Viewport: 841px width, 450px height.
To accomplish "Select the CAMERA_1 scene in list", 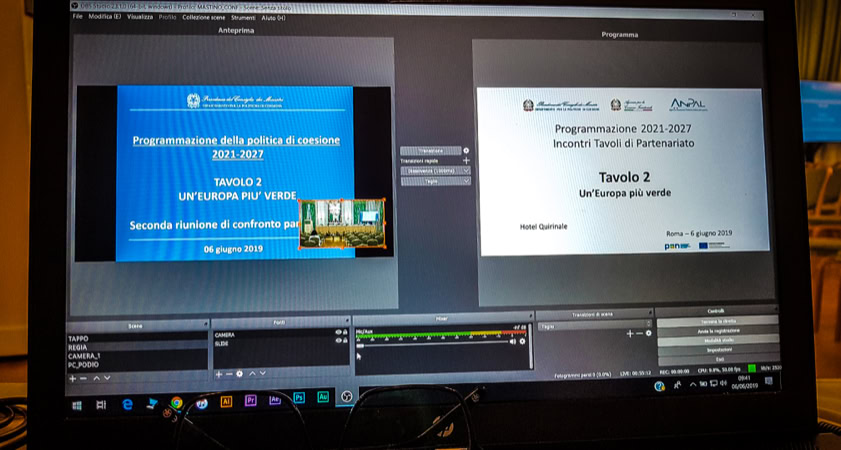I will [84, 355].
